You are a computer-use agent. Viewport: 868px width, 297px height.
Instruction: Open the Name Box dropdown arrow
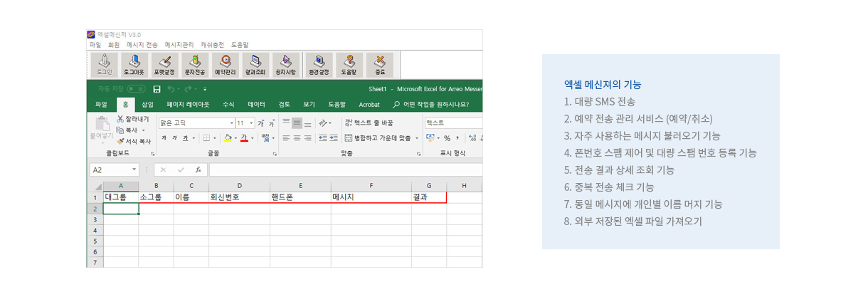134,170
